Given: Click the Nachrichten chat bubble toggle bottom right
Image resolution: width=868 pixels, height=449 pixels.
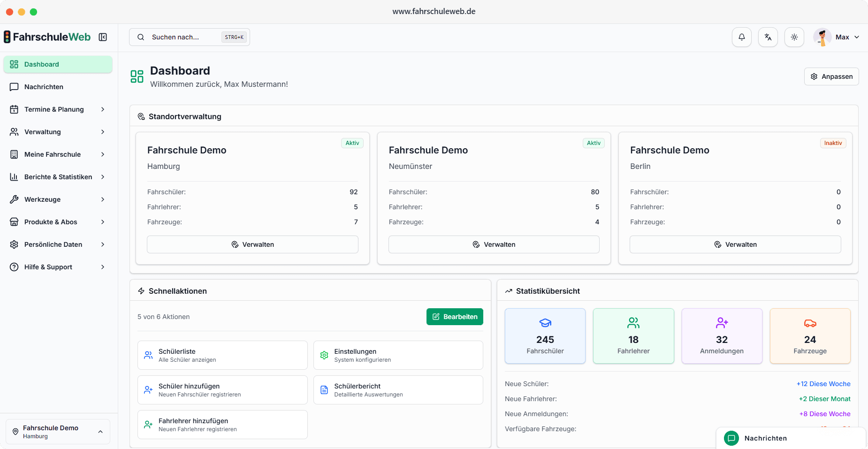Looking at the screenshot, I should [x=731, y=438].
